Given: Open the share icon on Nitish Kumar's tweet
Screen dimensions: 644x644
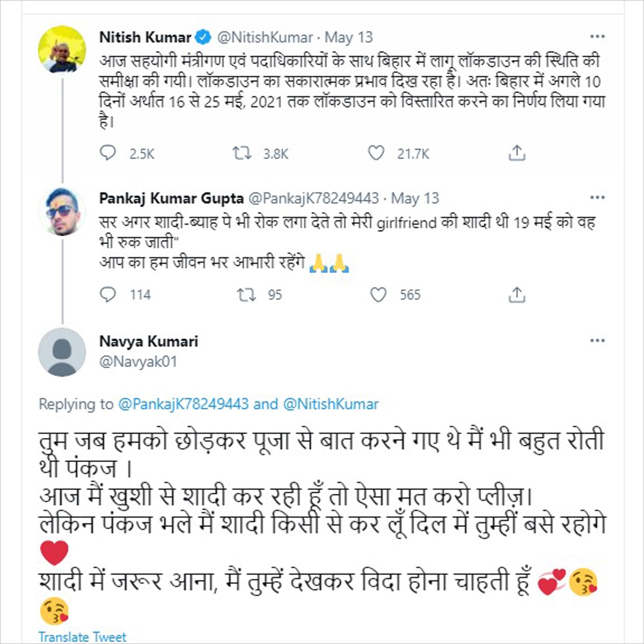Looking at the screenshot, I should point(516,152).
